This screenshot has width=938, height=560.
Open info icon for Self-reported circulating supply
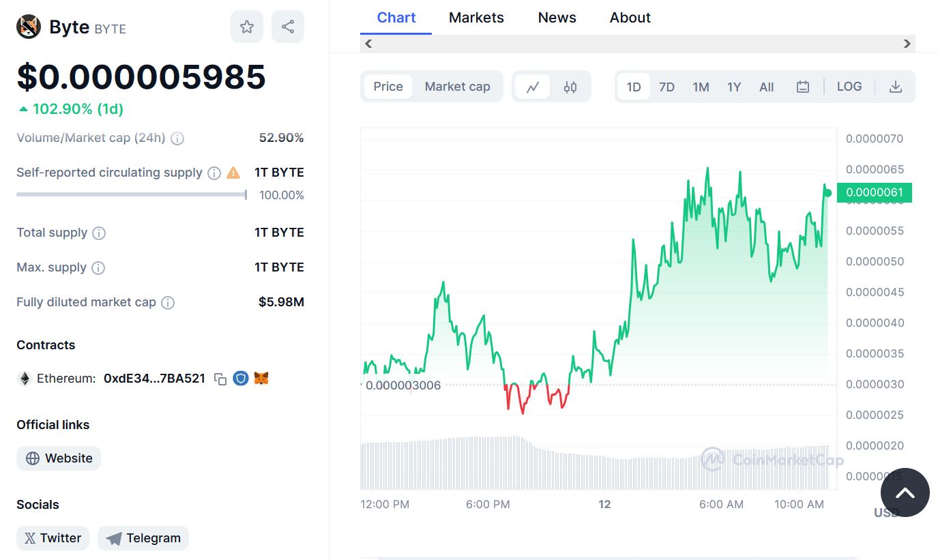[214, 173]
